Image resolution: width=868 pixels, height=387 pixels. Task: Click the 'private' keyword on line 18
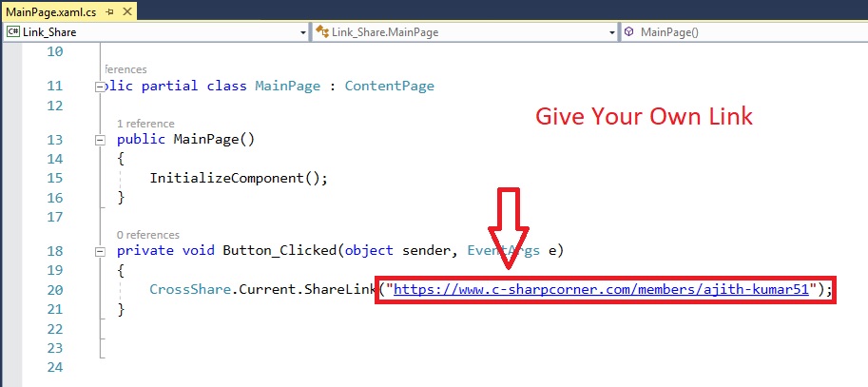tap(145, 250)
